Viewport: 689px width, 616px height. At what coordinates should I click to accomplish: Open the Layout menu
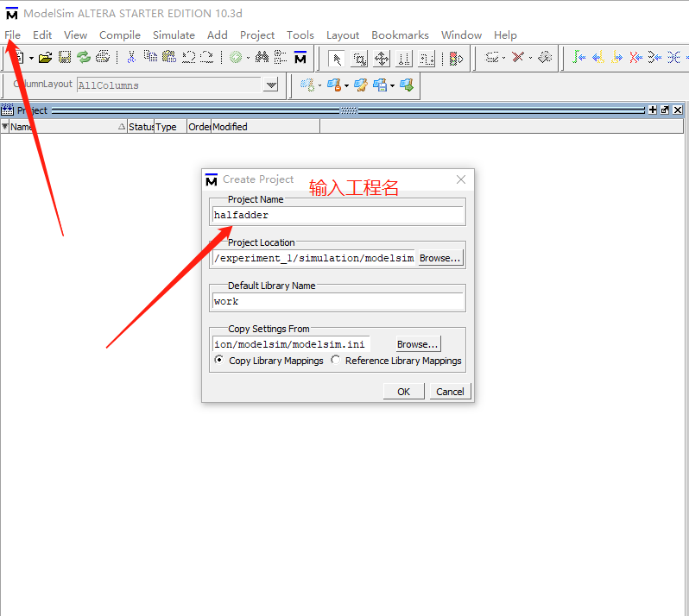[342, 35]
